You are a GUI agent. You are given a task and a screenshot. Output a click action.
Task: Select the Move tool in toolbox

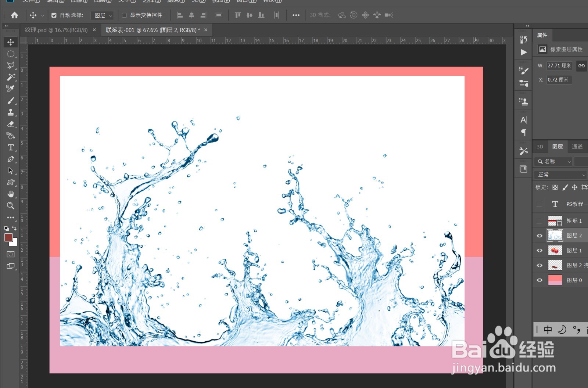(x=11, y=42)
